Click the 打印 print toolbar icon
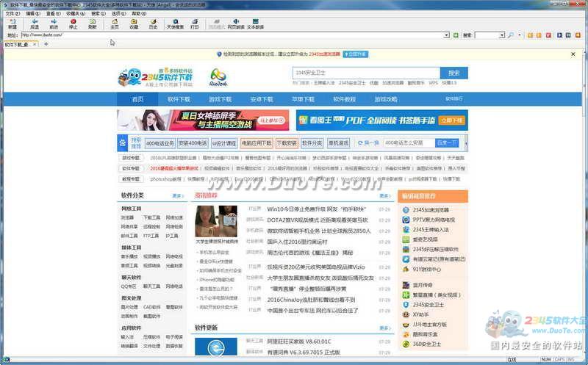This screenshot has width=588, height=365. pos(195,24)
